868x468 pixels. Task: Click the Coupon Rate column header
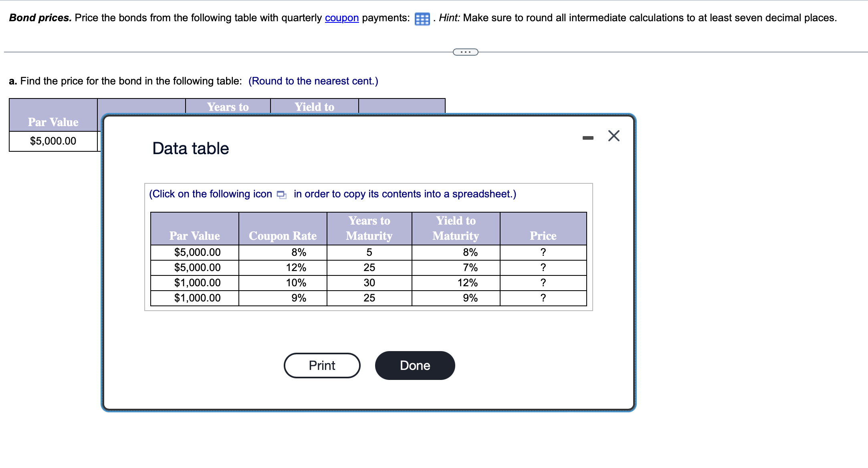point(283,235)
